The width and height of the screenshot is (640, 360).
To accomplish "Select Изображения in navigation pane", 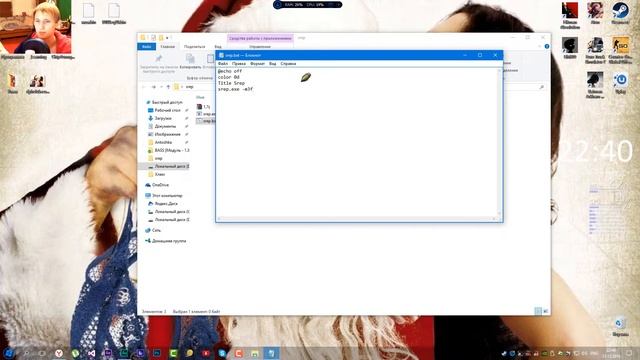I will pos(167,134).
